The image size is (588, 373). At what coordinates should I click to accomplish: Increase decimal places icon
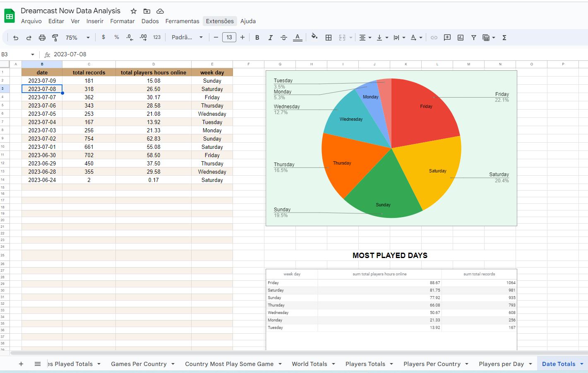(x=143, y=38)
